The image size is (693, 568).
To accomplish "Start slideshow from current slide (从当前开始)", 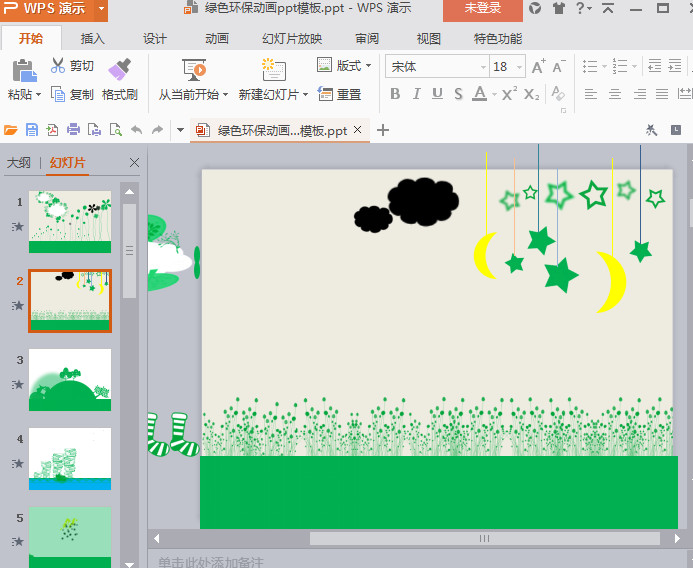I will (193, 70).
